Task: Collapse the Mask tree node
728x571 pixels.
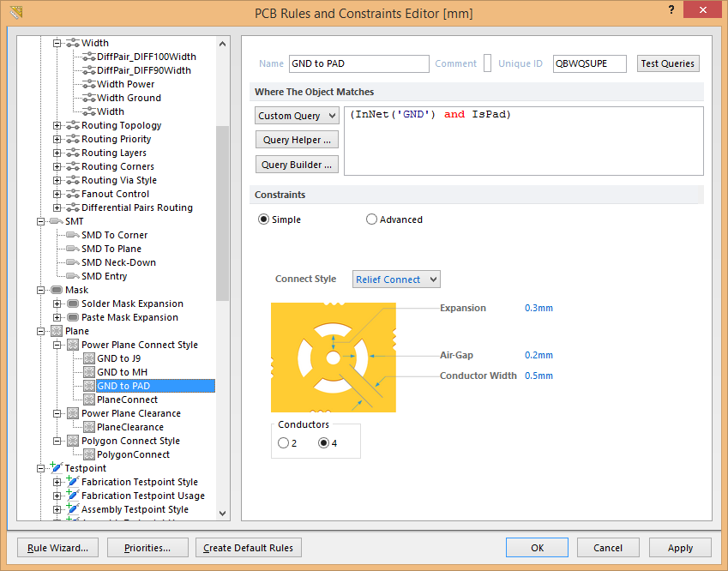Action: click(41, 290)
